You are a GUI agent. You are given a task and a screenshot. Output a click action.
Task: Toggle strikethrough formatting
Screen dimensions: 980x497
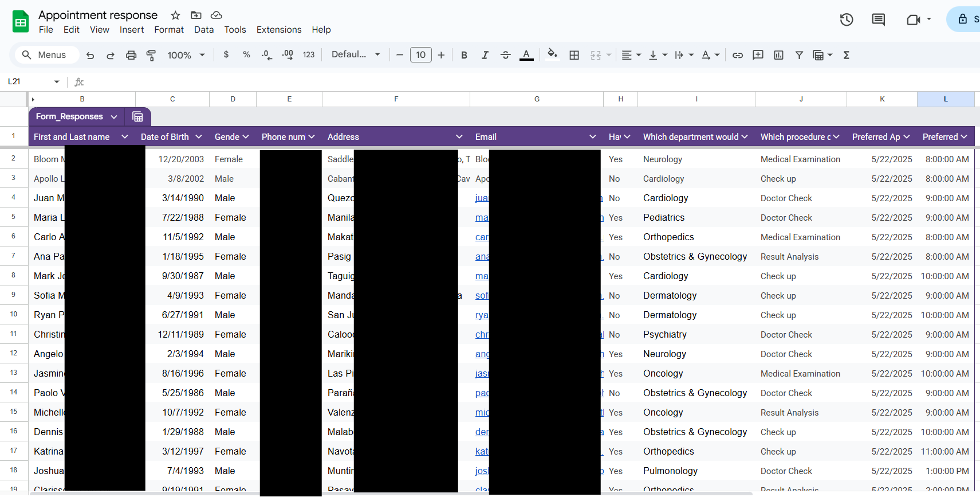[x=505, y=55]
